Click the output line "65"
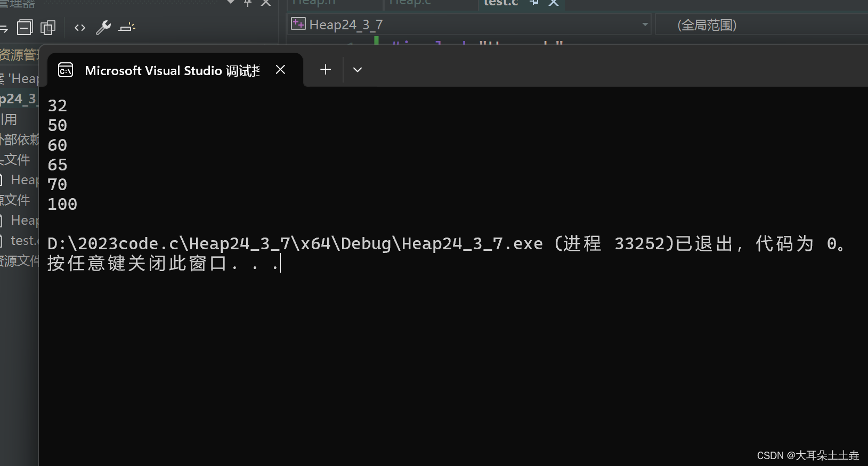 [58, 165]
